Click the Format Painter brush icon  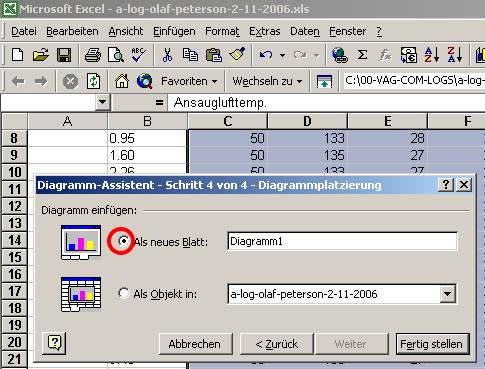click(x=237, y=55)
